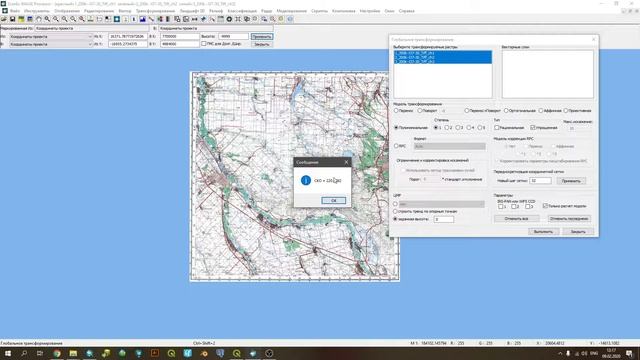
Task: Click the floppy disk save icon
Action: click(13, 19)
